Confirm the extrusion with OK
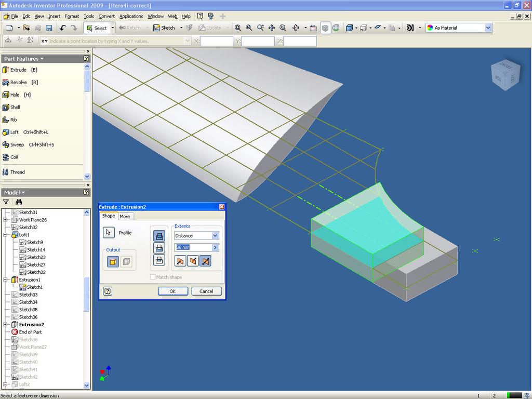 [x=172, y=291]
